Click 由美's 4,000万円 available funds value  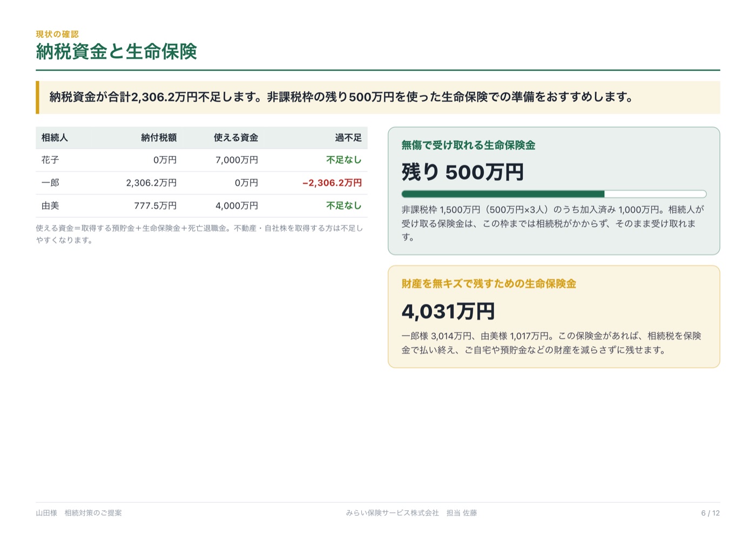[x=237, y=206]
